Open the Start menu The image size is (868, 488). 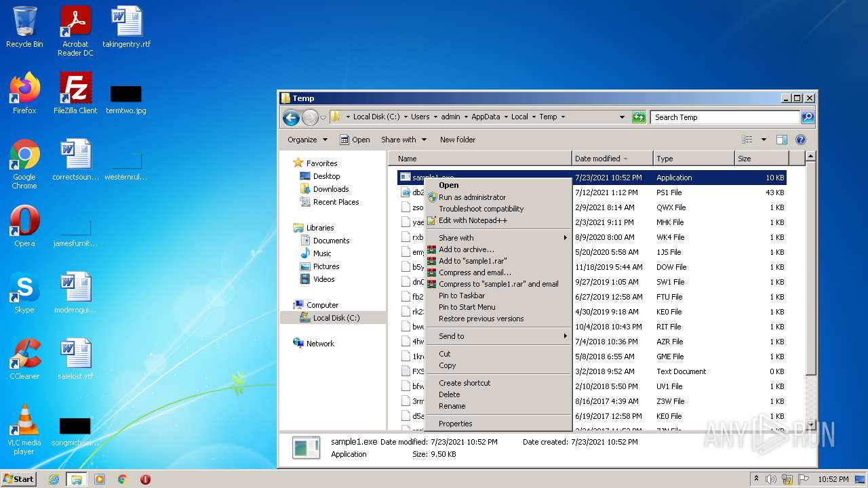point(18,479)
